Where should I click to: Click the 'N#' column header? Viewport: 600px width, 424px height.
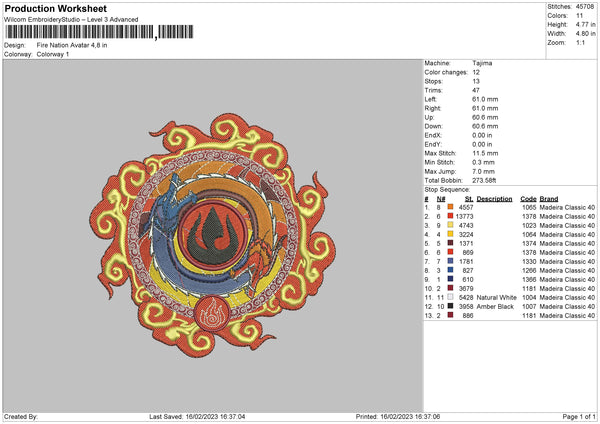(441, 199)
